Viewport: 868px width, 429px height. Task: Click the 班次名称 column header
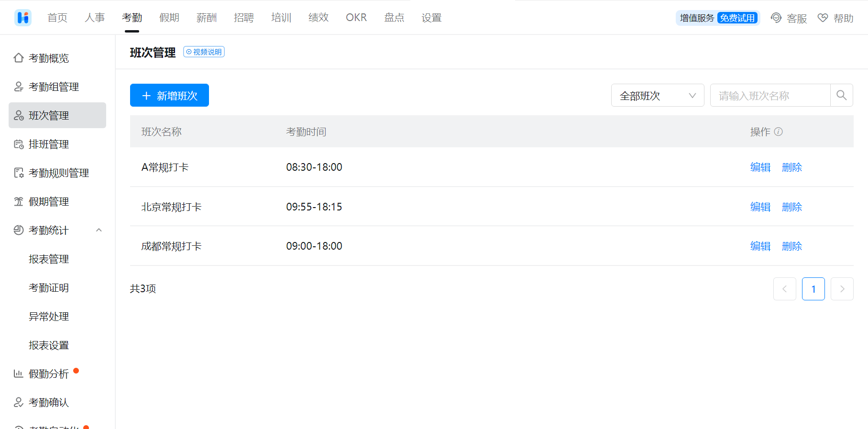tap(162, 132)
